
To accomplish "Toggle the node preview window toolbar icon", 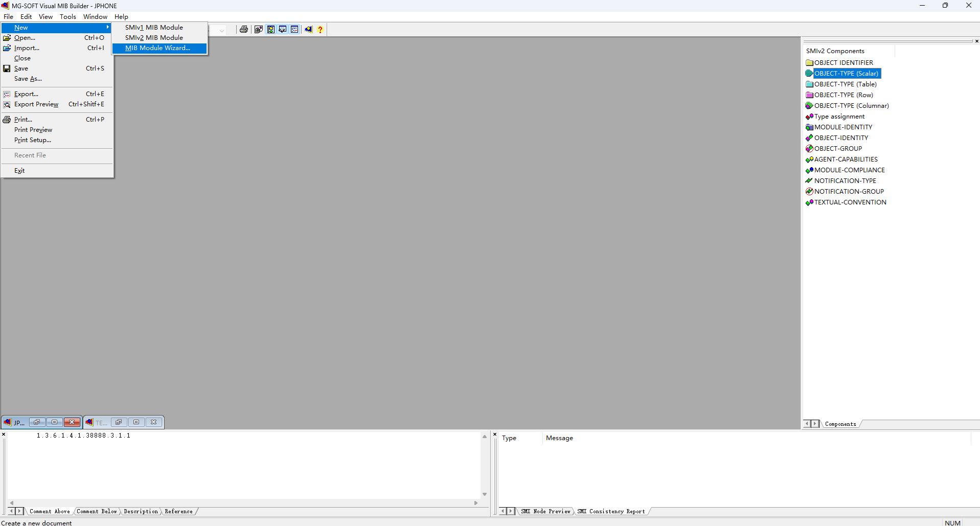I will point(283,30).
